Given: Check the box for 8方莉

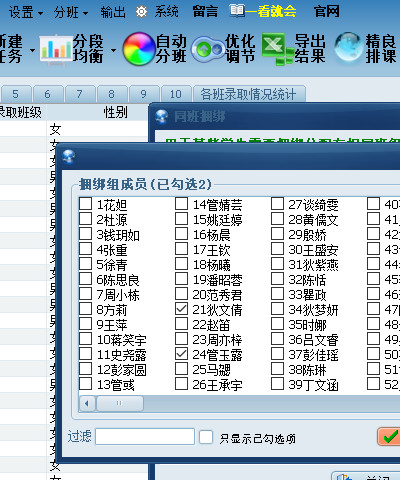Looking at the screenshot, I should pyautogui.click(x=85, y=309).
